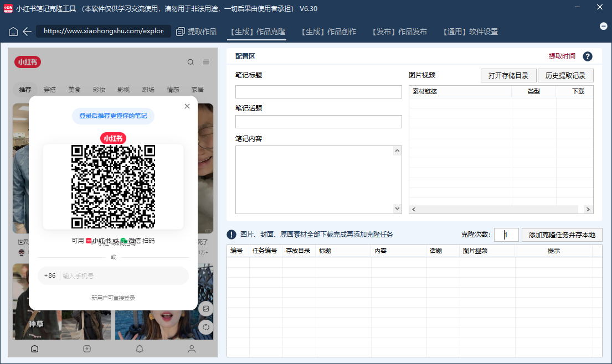This screenshot has width=612, height=364.
Task: Close the login QR code popup
Action: 187,106
